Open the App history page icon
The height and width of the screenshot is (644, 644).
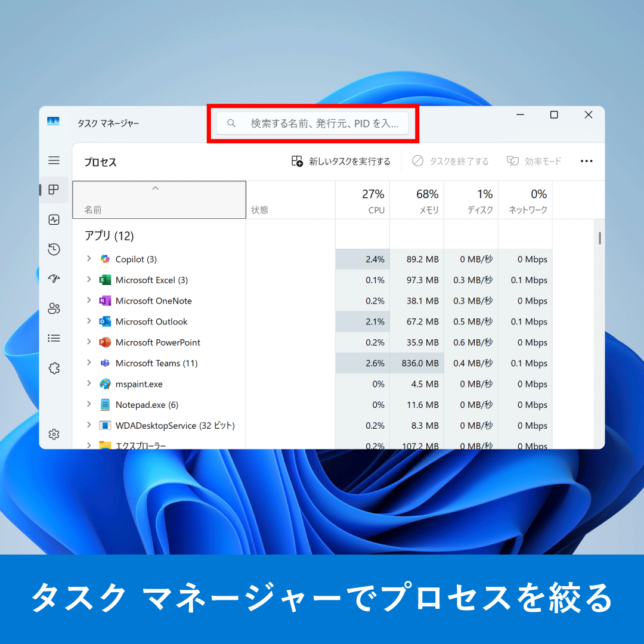[54, 249]
